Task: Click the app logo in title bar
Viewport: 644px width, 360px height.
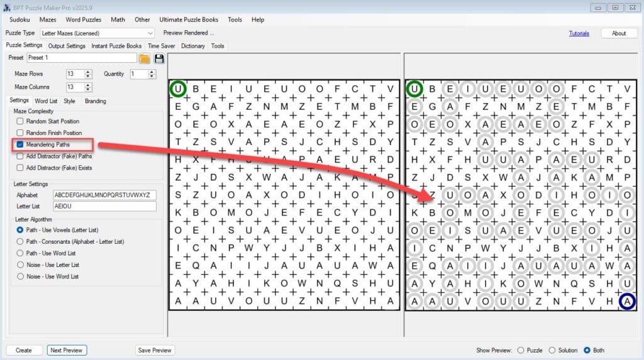Action: 6,8
